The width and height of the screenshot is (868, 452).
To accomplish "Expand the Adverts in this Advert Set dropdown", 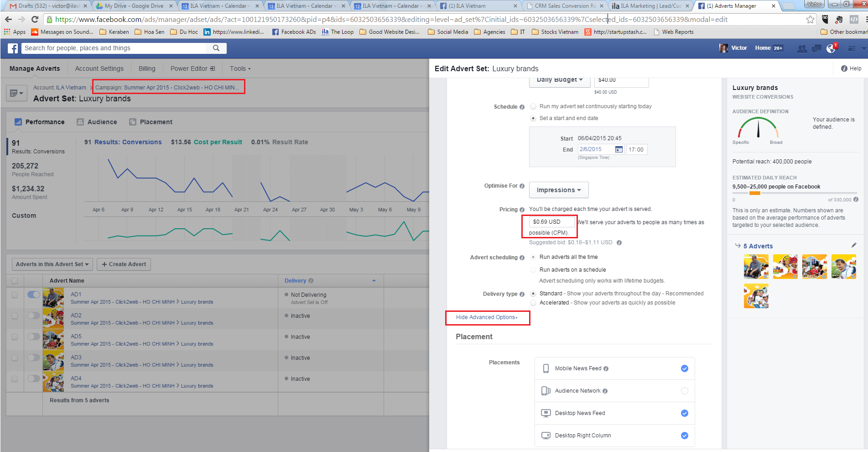I will pyautogui.click(x=52, y=264).
